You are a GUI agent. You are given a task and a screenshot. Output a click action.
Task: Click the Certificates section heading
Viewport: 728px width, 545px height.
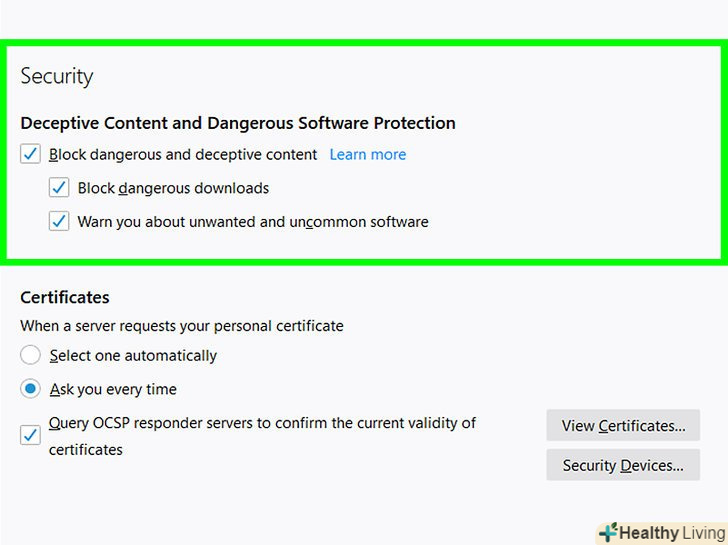pyautogui.click(x=65, y=297)
